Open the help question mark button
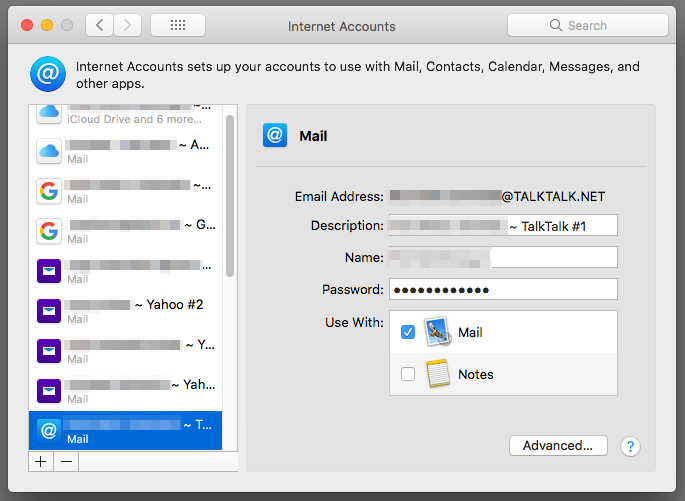Image resolution: width=685 pixels, height=501 pixels. 630,446
